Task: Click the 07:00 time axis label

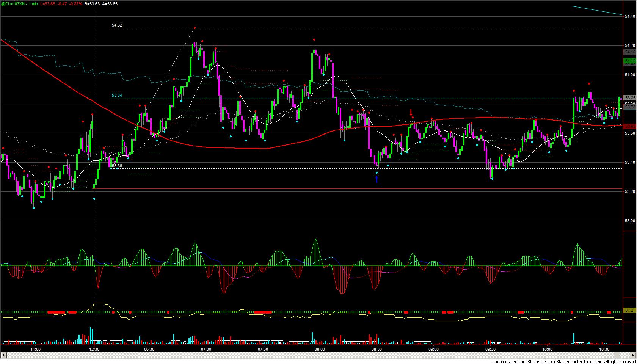Action: (206, 349)
